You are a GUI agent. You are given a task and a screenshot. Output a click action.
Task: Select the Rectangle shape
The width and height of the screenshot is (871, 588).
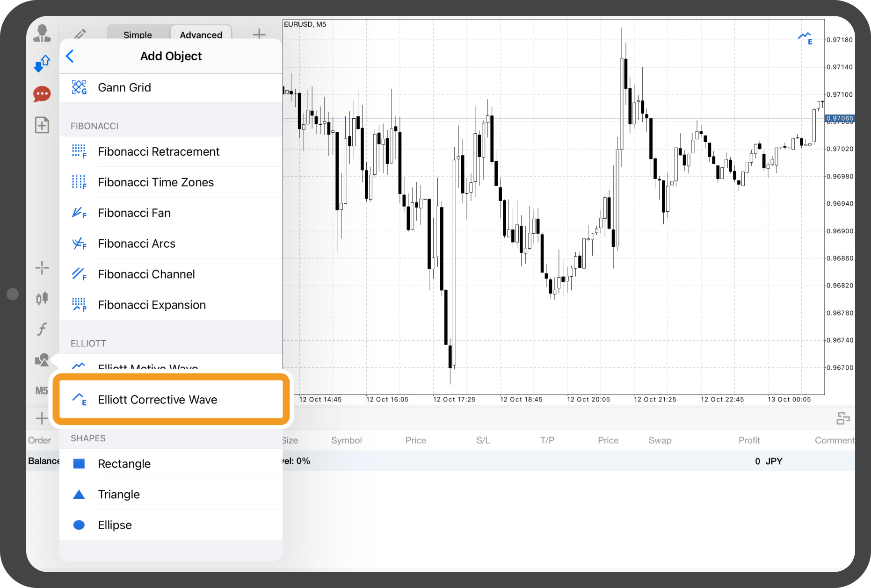pos(124,464)
